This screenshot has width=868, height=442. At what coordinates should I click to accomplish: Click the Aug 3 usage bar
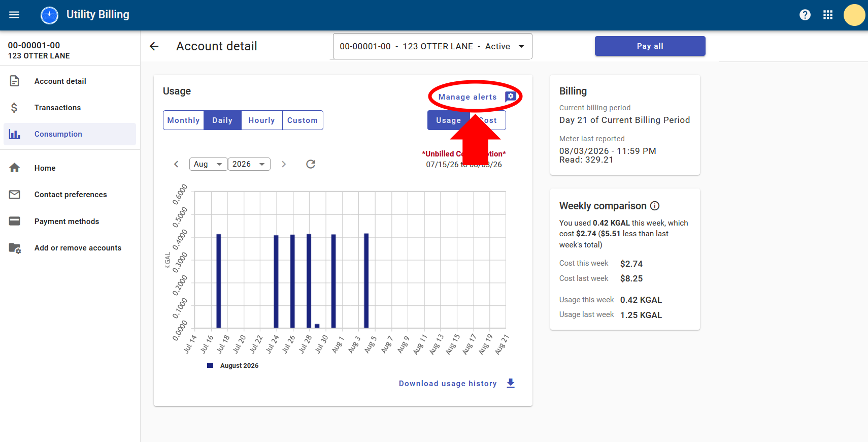click(366, 280)
